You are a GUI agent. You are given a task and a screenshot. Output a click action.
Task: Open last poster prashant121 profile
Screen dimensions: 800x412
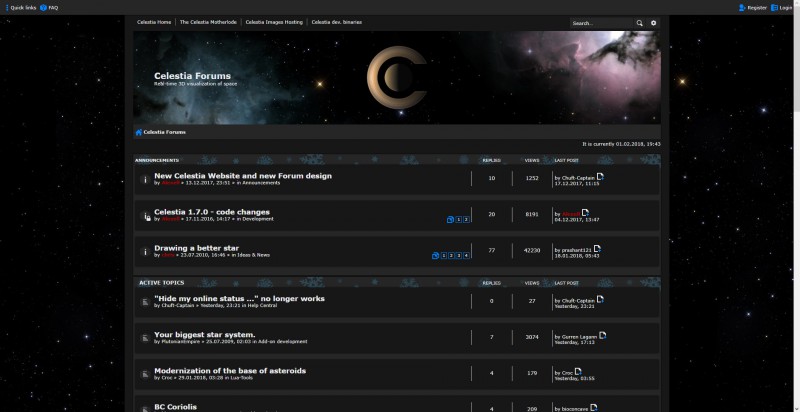[x=577, y=250]
